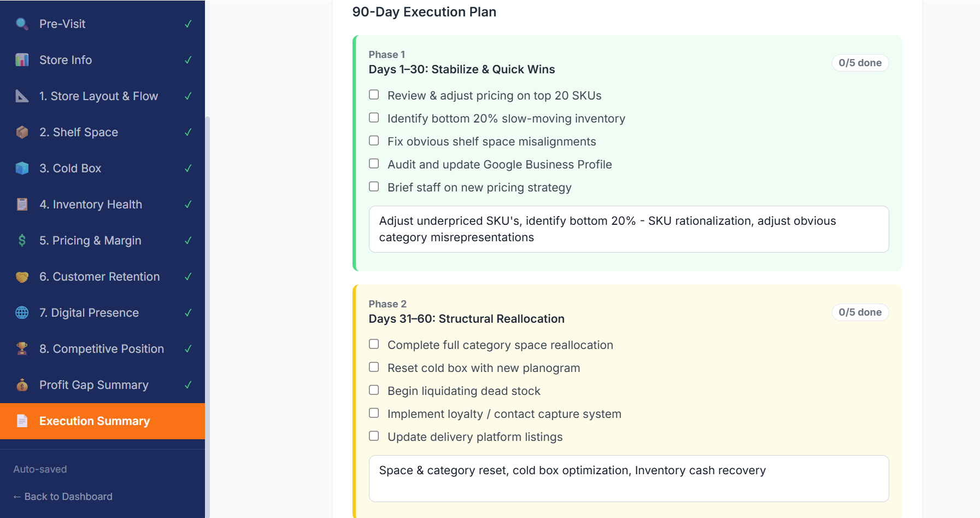
Task: Click the Inventory Health book icon
Action: pos(22,204)
